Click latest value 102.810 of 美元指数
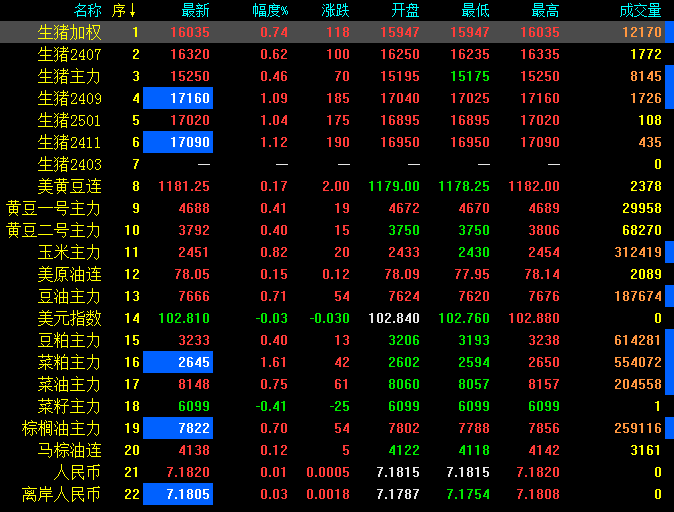This screenshot has height=512, width=674. [x=184, y=318]
